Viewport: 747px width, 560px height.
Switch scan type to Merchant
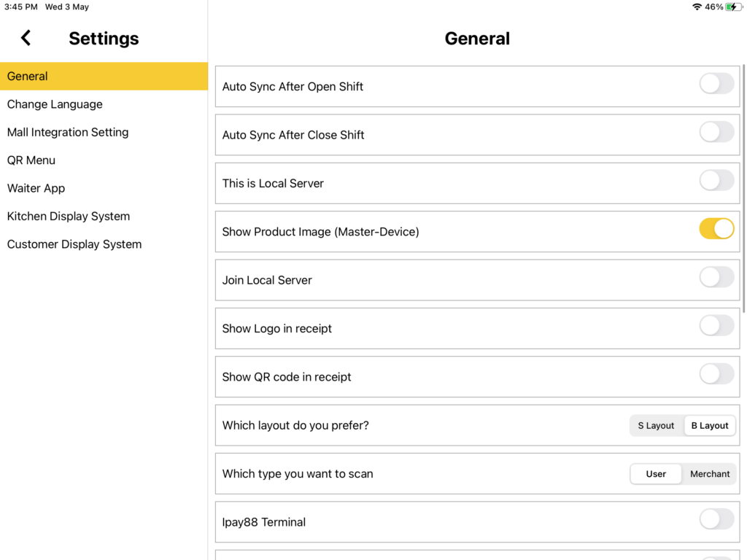[710, 474]
